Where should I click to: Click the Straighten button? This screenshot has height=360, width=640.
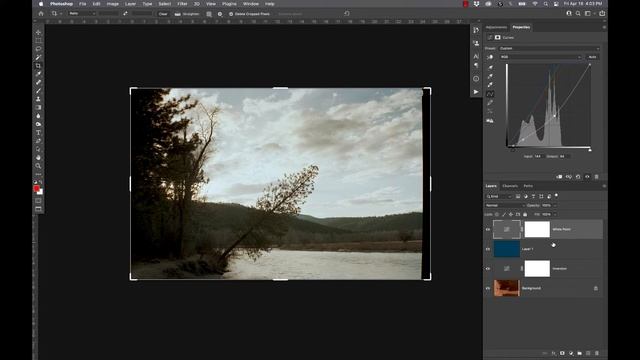click(x=187, y=14)
